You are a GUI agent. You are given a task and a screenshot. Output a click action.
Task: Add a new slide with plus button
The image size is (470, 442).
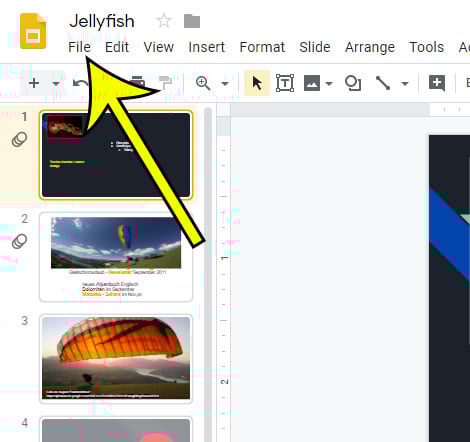coord(34,83)
